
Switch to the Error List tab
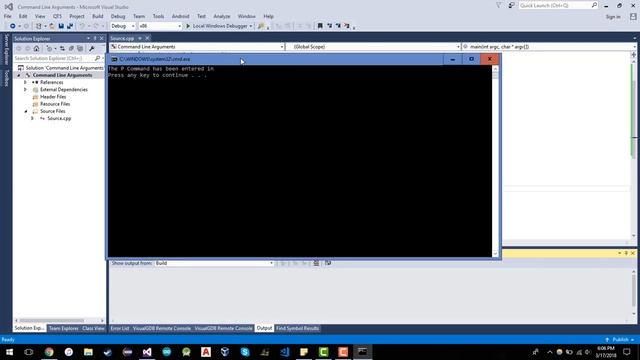pos(120,328)
